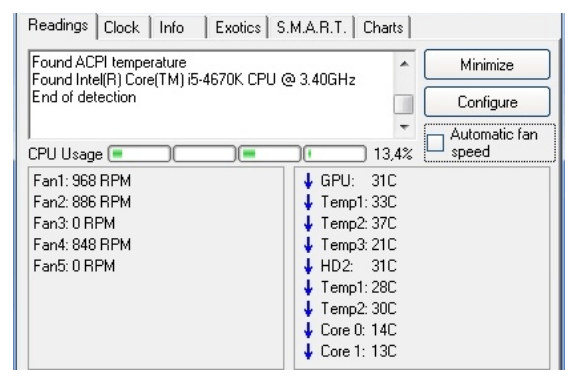Enable the Automatic fan speed checkbox
Viewport: 580px width, 384px height.
435,143
